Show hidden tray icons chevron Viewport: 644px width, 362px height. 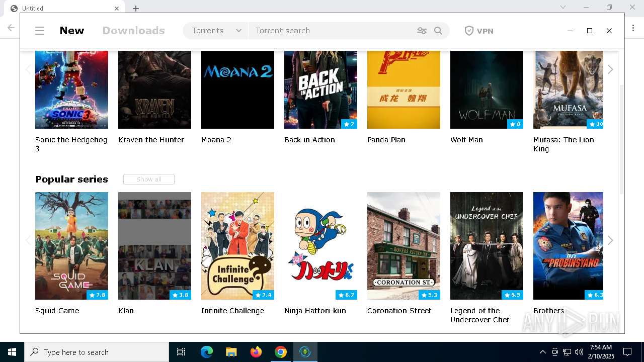click(542, 352)
